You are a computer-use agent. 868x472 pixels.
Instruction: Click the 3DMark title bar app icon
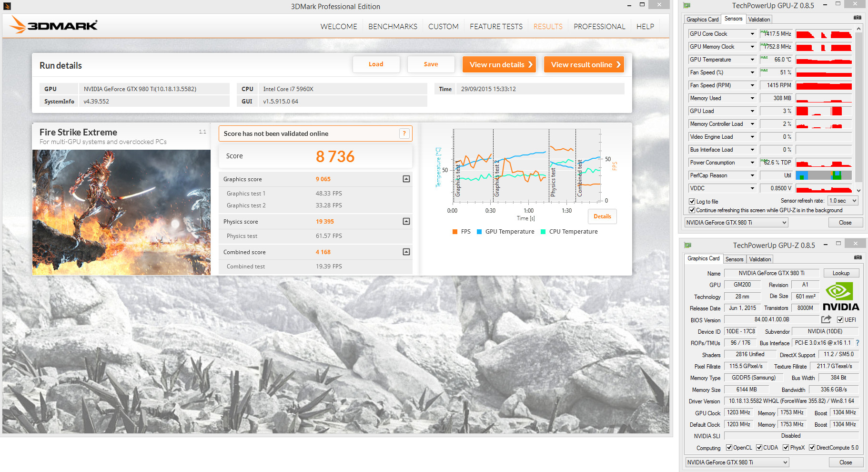click(x=7, y=6)
